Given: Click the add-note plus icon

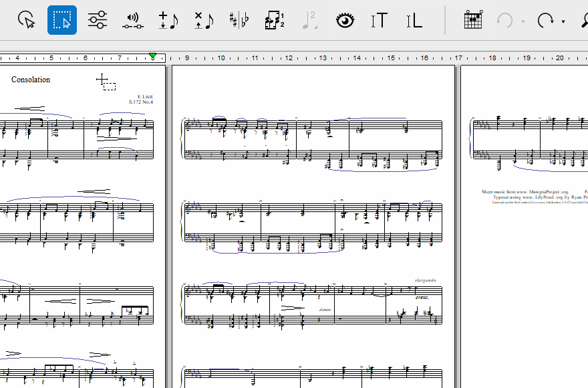Looking at the screenshot, I should pos(168,20).
